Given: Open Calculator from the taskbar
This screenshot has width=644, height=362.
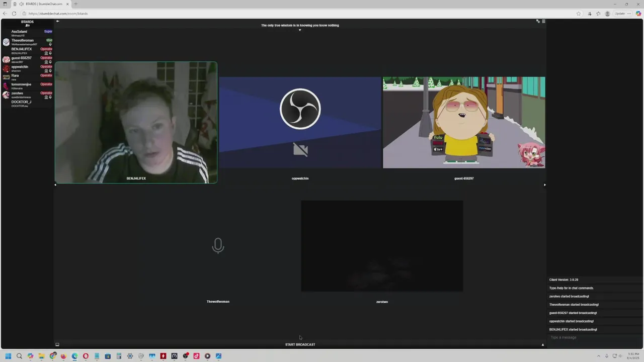Looking at the screenshot, I should click(x=119, y=356).
